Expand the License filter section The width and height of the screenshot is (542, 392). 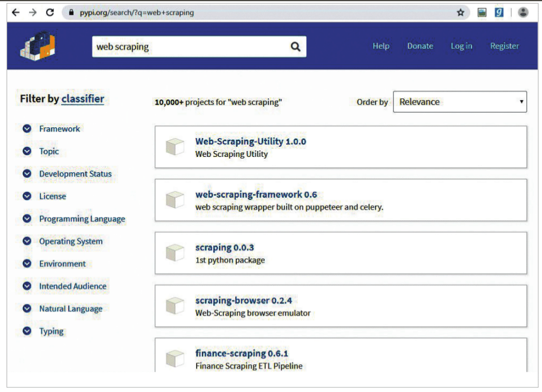pos(27,196)
